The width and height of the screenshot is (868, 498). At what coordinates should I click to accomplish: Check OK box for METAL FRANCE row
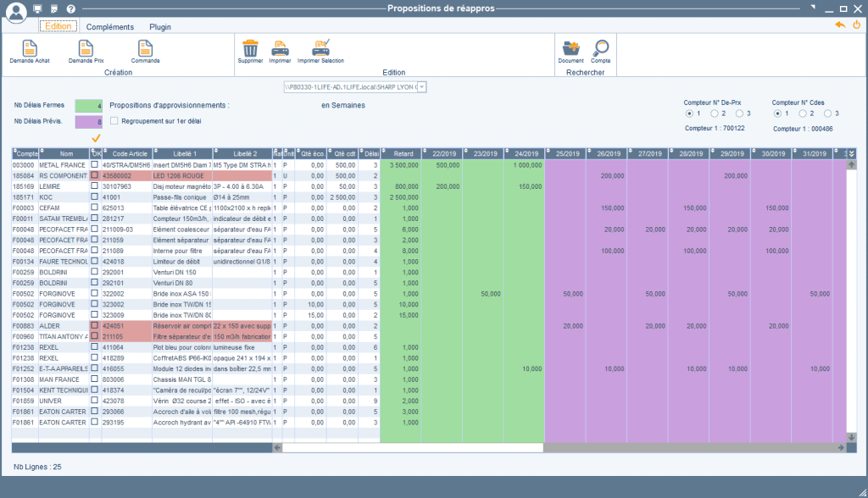(95, 165)
